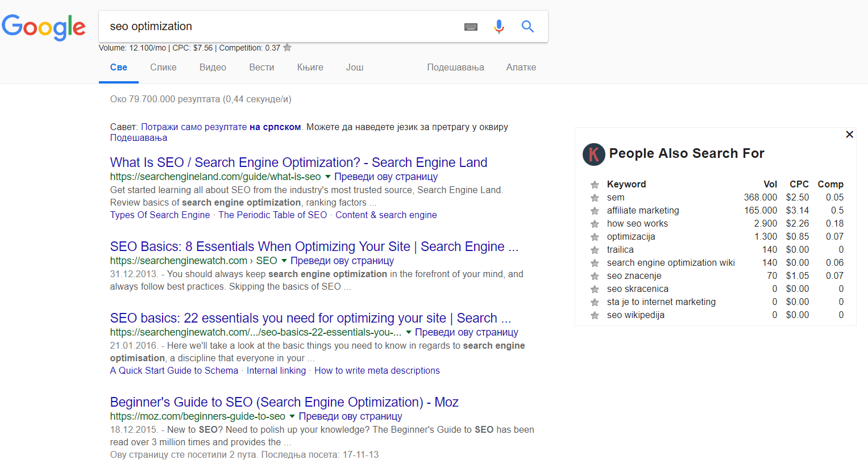The image size is (868, 464).
Task: Click 'search engine optimization wiki' keyword text
Action: [x=671, y=262]
